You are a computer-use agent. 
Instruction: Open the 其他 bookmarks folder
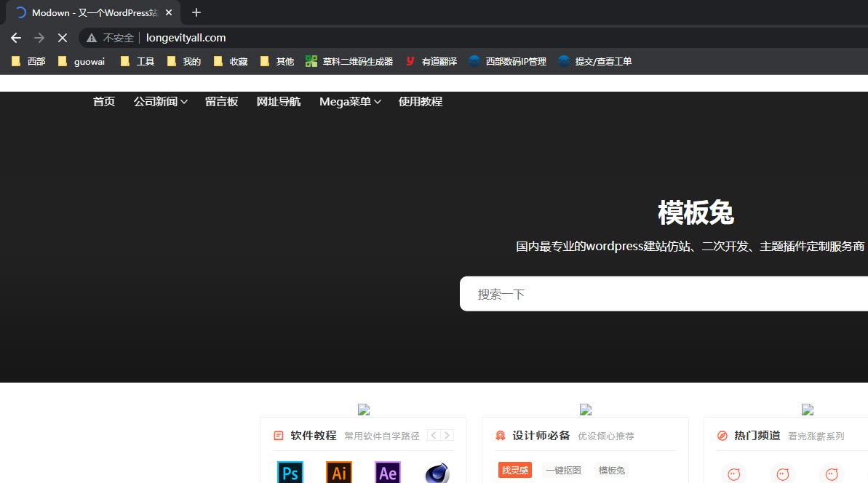pyautogui.click(x=276, y=61)
